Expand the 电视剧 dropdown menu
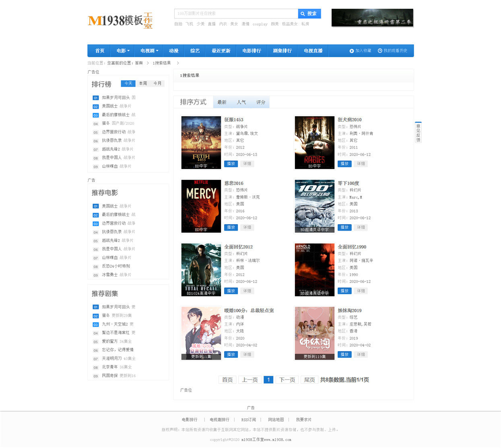501x448 pixels. click(149, 51)
